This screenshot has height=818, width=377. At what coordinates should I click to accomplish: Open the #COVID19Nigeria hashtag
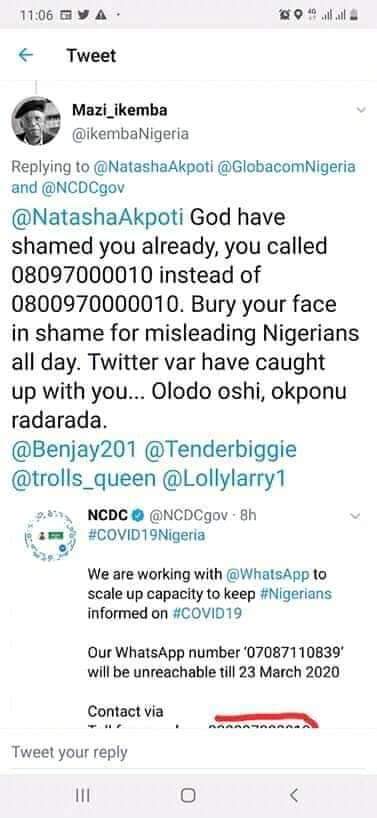147,535
